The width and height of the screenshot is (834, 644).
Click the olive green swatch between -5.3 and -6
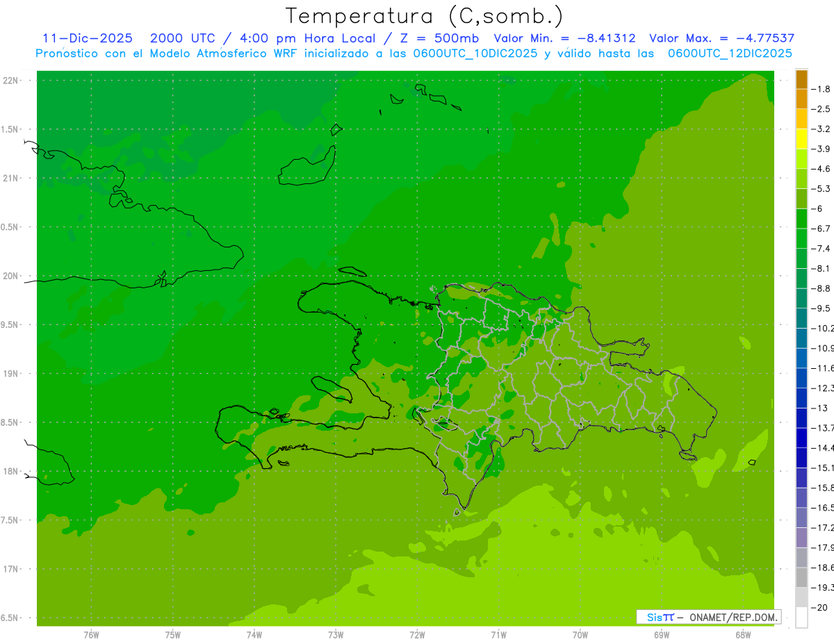coord(801,199)
